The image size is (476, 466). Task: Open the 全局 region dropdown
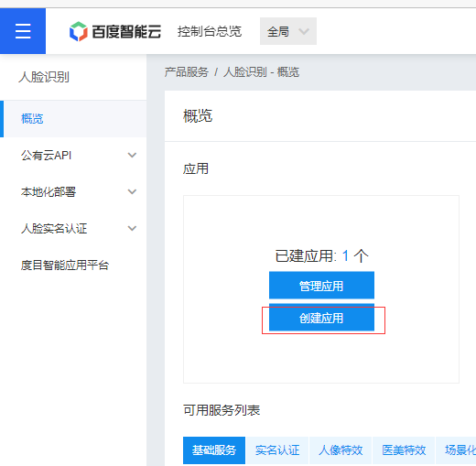[x=288, y=31]
